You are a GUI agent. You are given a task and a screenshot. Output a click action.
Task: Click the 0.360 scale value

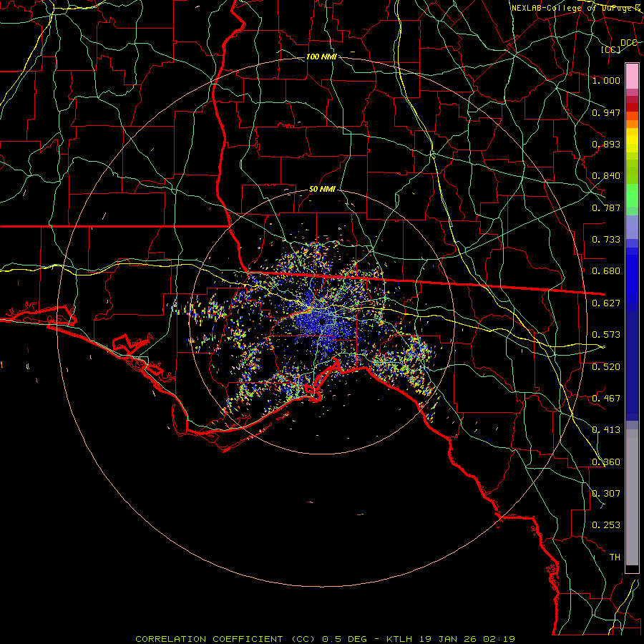(606, 462)
